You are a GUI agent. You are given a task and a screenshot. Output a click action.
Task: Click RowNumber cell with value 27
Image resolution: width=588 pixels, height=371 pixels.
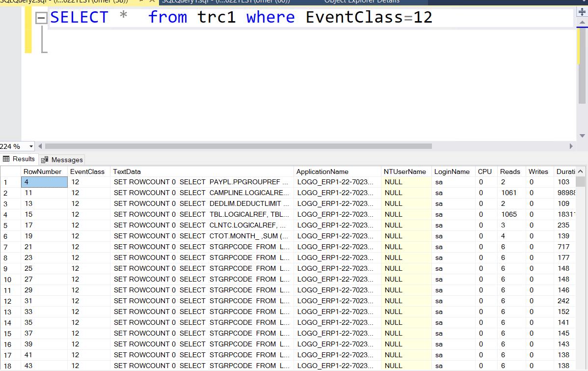(44, 280)
